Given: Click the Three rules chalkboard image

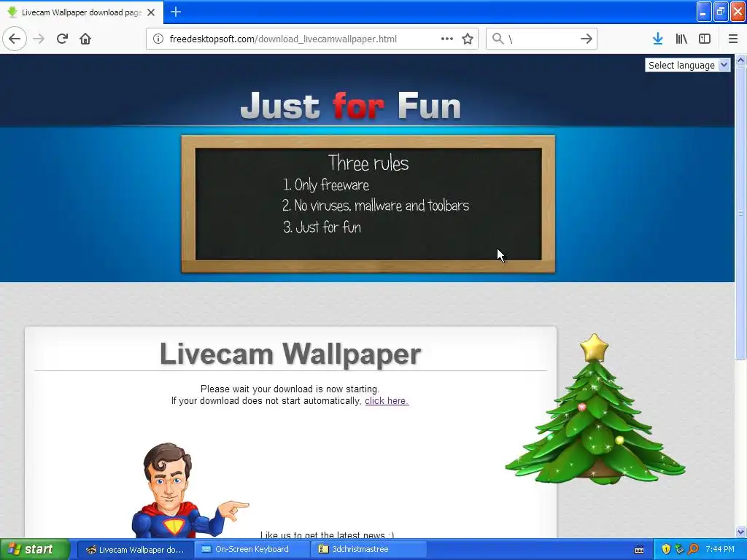Looking at the screenshot, I should click(x=368, y=204).
